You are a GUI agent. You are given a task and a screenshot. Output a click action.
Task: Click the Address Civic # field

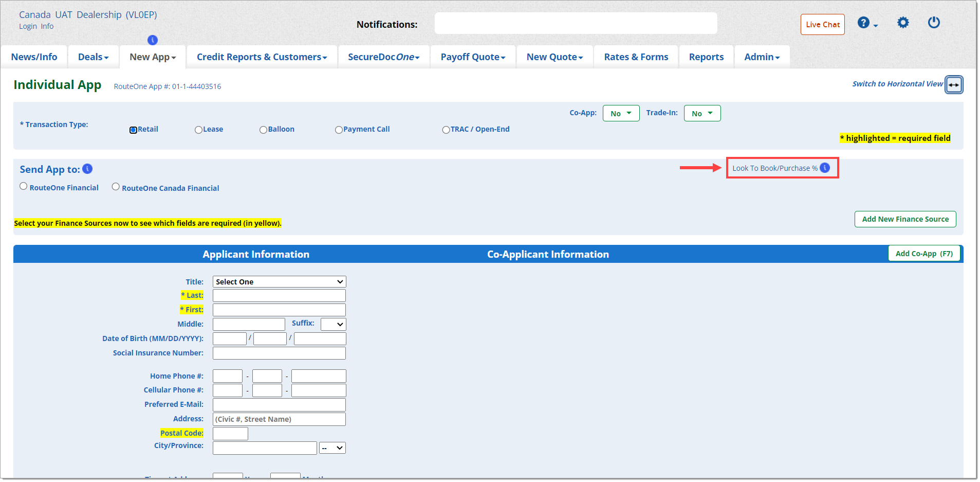point(279,419)
